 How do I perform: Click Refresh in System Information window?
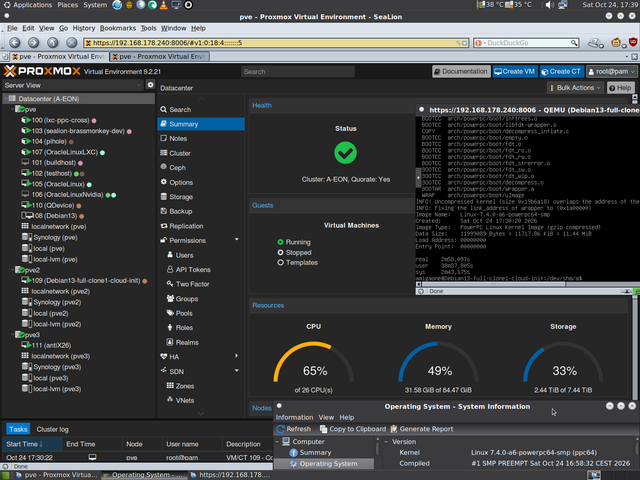tap(293, 429)
